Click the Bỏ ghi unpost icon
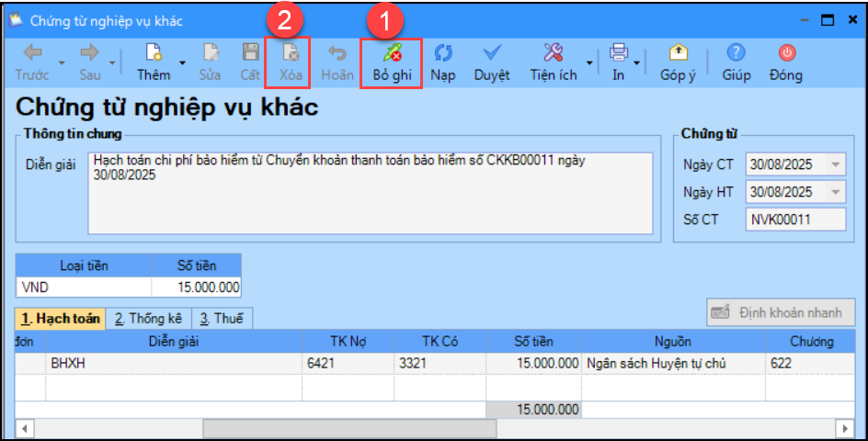 [x=392, y=52]
